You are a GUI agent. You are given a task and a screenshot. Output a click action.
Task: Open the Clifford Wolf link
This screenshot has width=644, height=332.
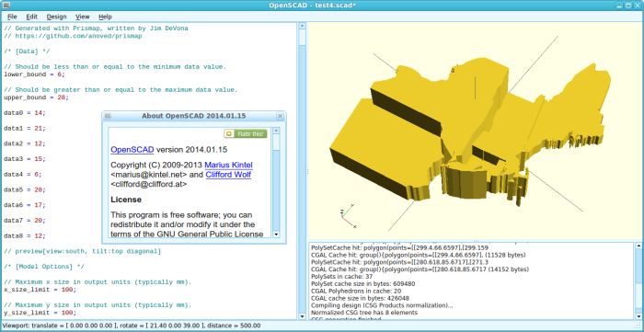coord(228,175)
